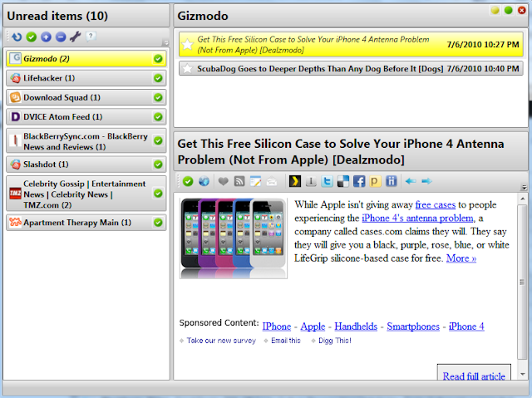The height and width of the screenshot is (398, 532).
Task: Go to next article with right arrow
Action: point(426,181)
